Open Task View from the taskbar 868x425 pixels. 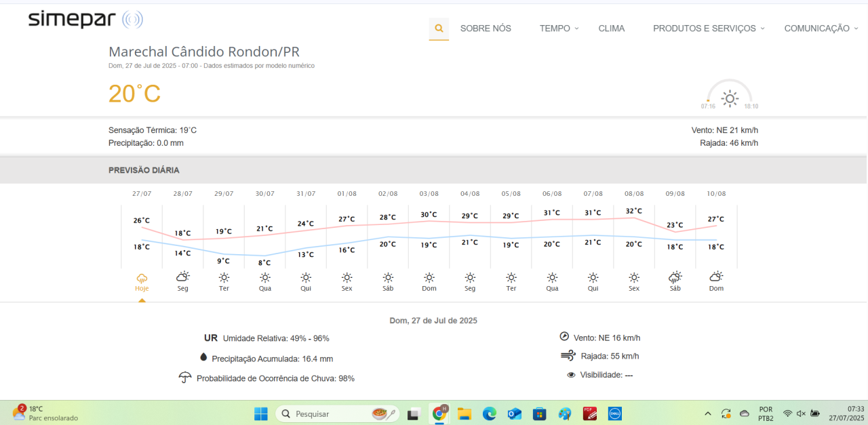point(414,413)
